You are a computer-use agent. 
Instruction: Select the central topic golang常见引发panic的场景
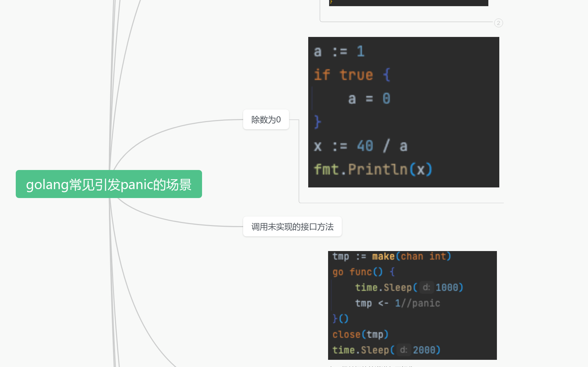[x=109, y=184]
